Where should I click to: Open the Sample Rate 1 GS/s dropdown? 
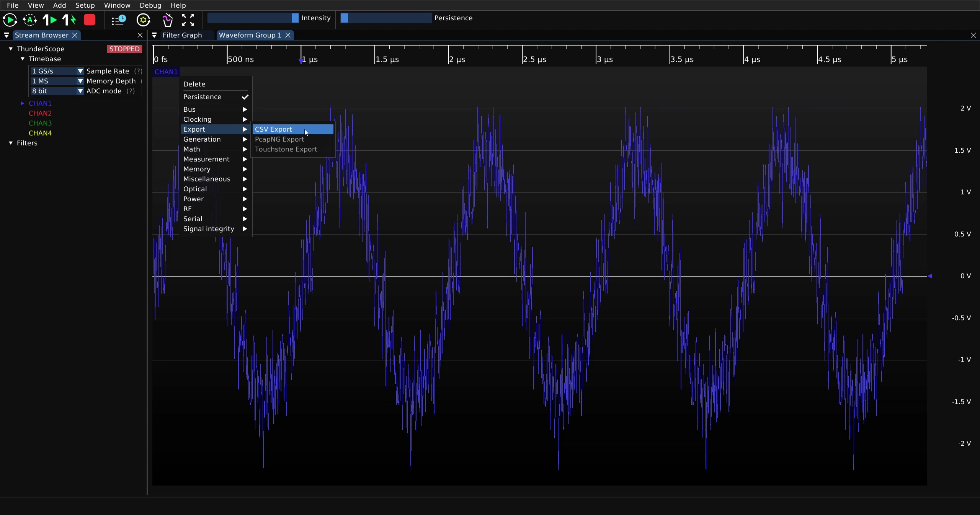pyautogui.click(x=57, y=71)
